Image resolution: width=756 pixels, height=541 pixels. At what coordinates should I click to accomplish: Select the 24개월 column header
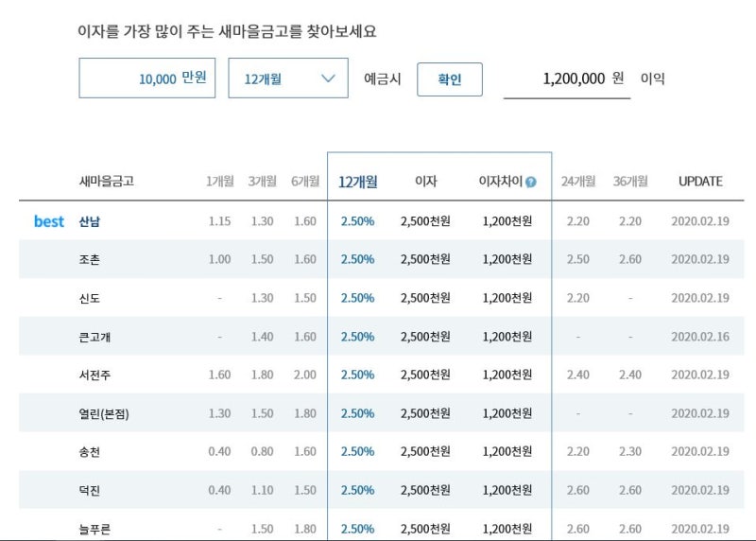578,182
